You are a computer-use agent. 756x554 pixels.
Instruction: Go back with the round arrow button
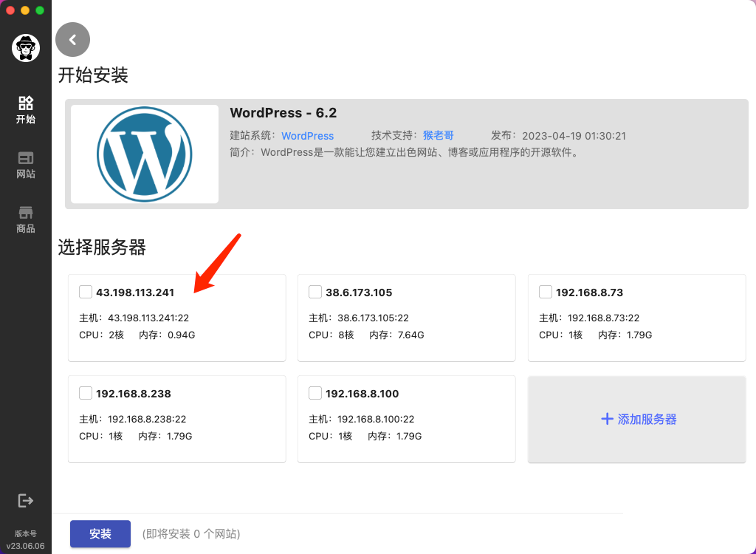click(73, 40)
